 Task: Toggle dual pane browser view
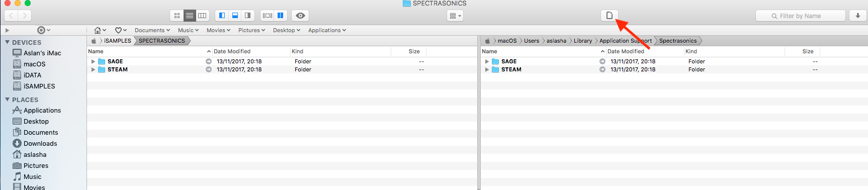[281, 16]
